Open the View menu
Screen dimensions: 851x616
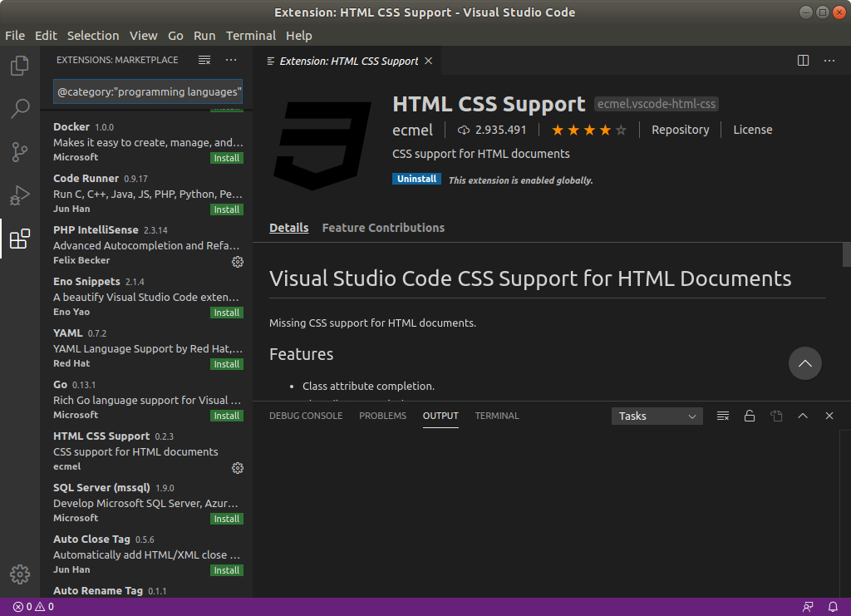tap(143, 36)
